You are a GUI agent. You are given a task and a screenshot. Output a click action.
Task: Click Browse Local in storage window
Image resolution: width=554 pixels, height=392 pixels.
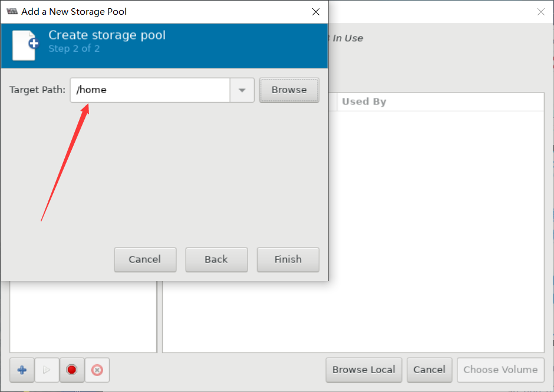click(364, 370)
